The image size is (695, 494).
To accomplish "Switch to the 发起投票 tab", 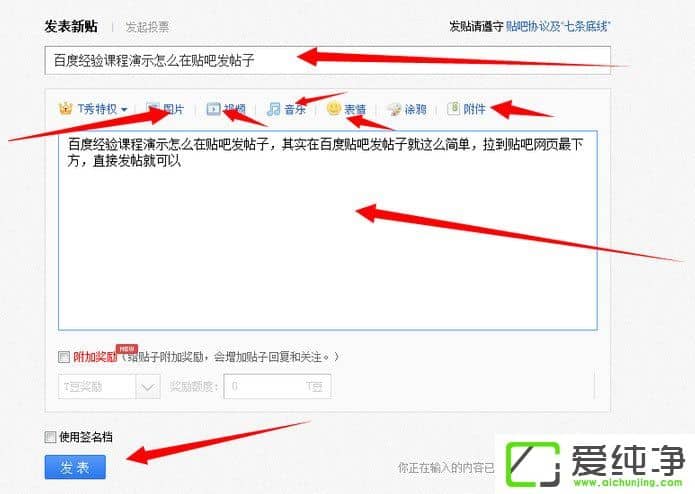I will click(147, 27).
